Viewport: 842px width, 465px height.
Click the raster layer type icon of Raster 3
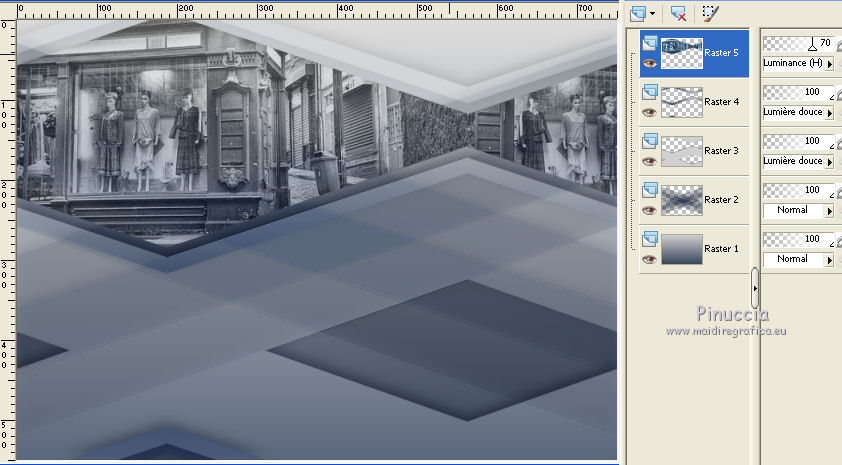(x=650, y=141)
